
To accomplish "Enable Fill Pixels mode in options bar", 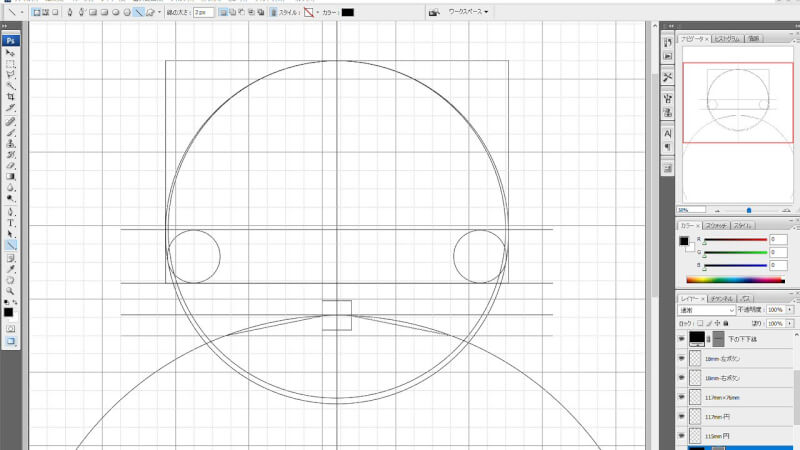I will pos(55,12).
